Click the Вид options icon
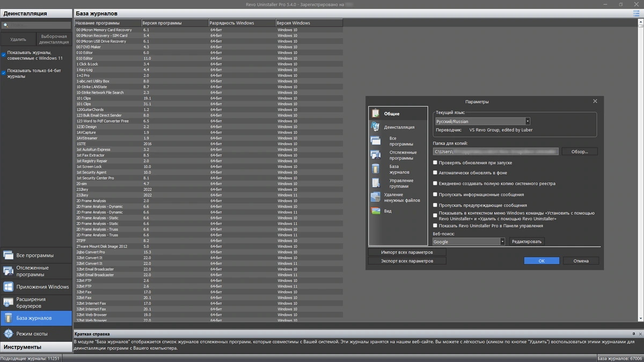The image size is (644, 362). point(375,211)
